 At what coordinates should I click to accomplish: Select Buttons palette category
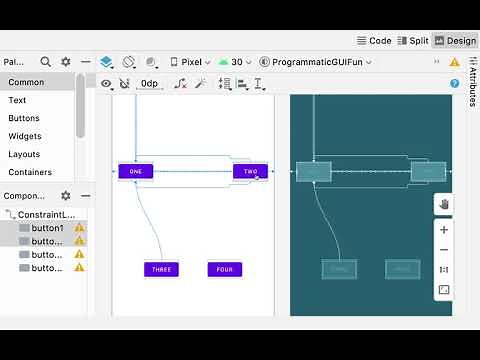pos(37,118)
